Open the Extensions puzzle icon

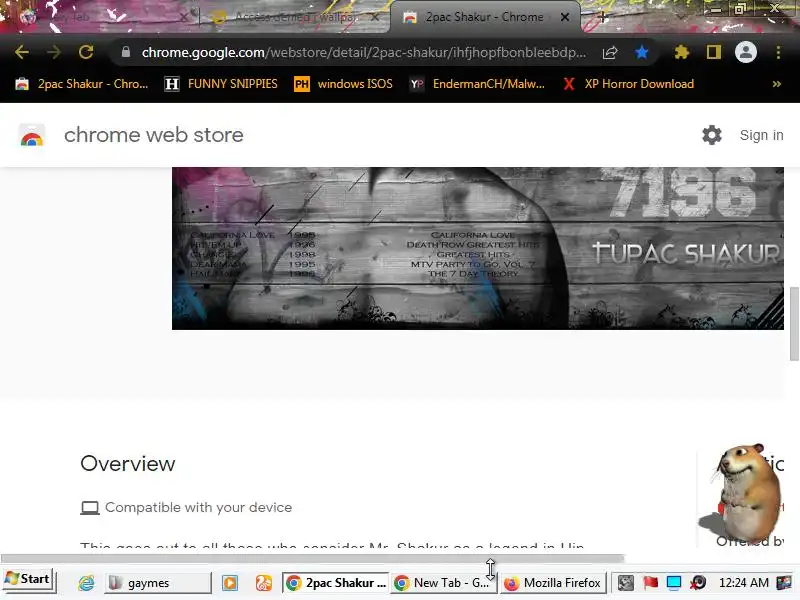pyautogui.click(x=682, y=52)
